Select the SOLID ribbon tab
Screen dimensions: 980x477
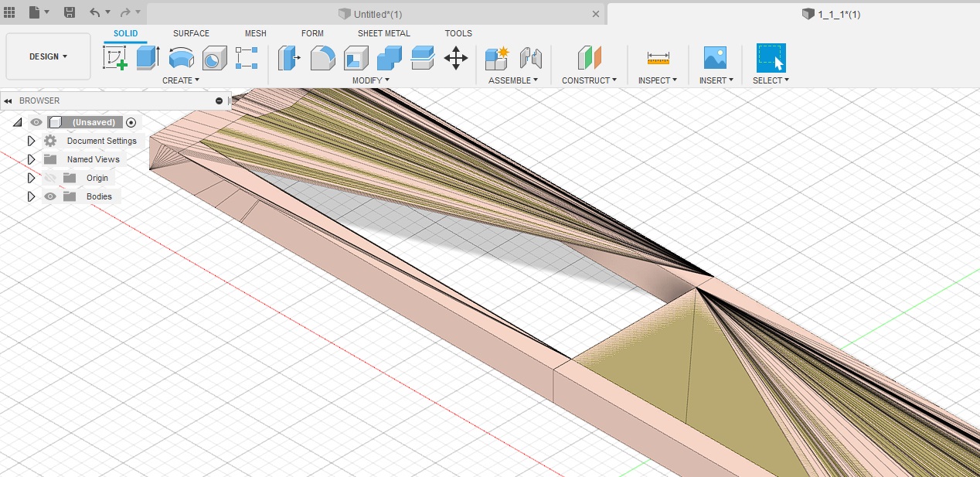pos(126,33)
